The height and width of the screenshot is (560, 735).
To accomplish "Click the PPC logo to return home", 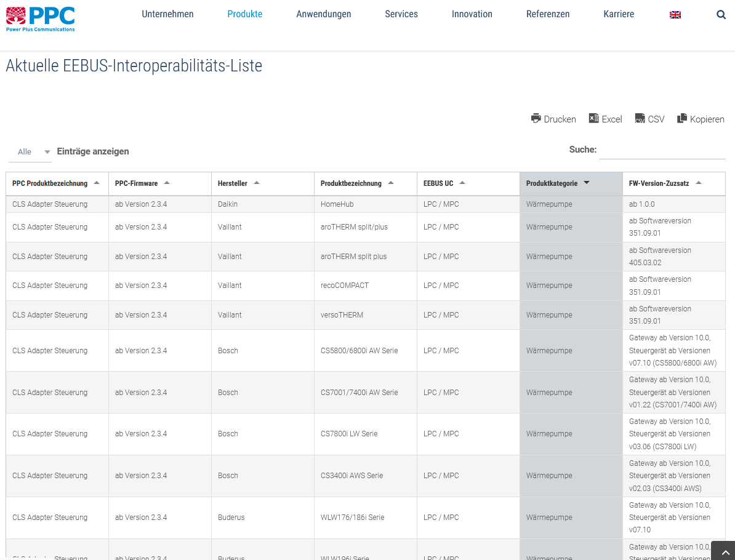I will point(39,18).
